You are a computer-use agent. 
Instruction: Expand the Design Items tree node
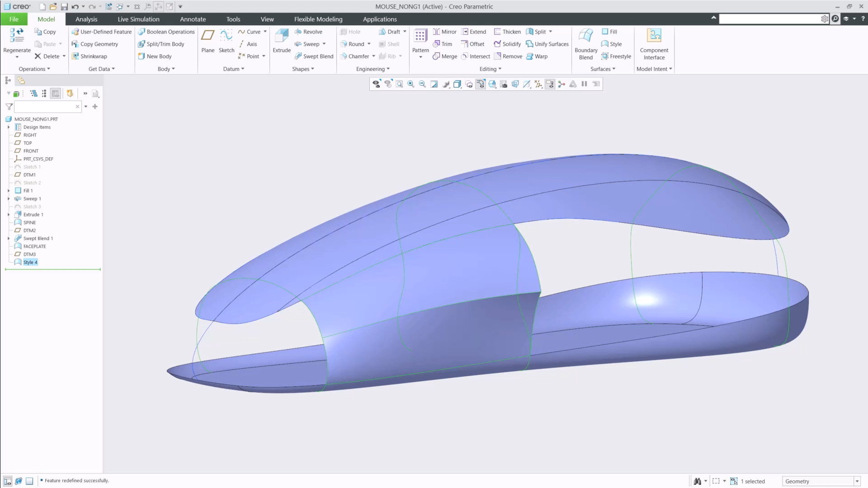tap(9, 127)
